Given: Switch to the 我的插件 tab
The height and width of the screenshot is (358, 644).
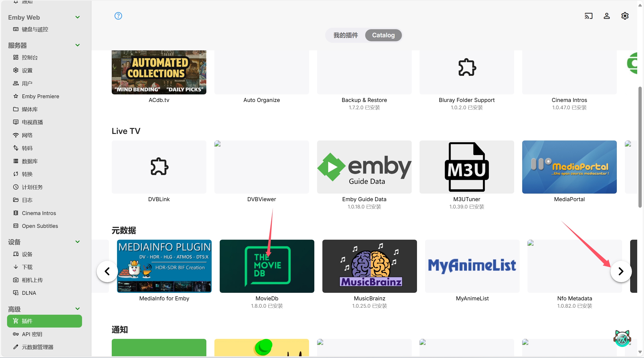Looking at the screenshot, I should (x=345, y=35).
